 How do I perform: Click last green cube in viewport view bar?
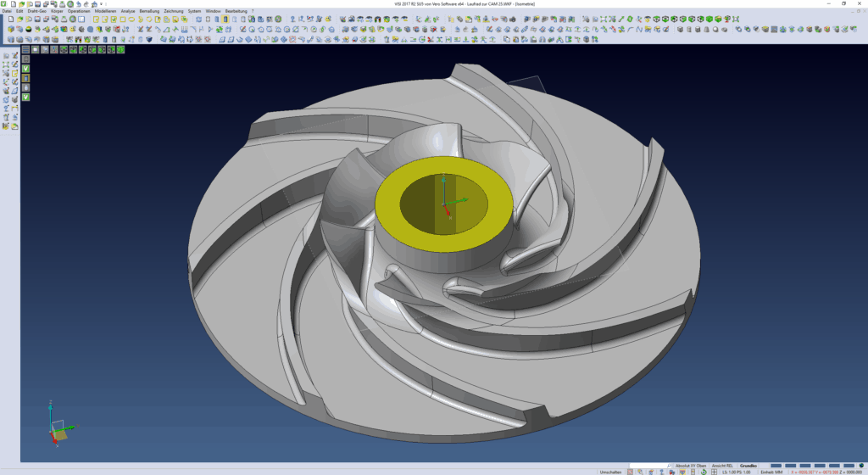click(x=120, y=49)
